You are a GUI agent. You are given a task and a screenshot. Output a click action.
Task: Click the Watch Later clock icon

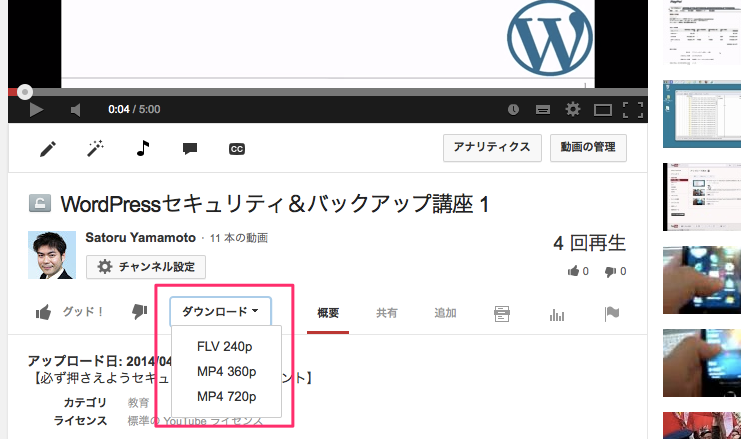(513, 110)
